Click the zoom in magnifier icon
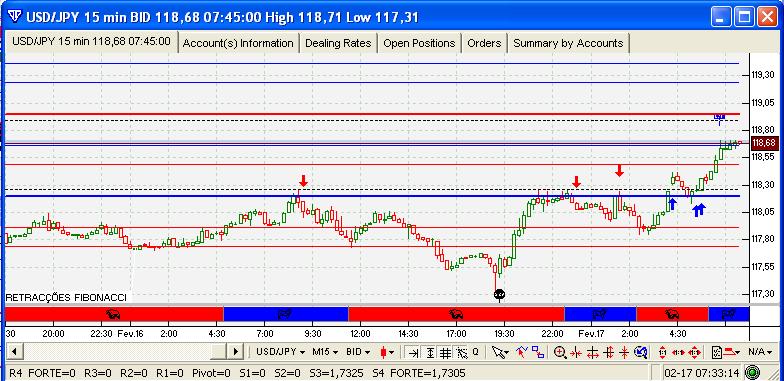This screenshot has width=784, height=381. [x=560, y=352]
